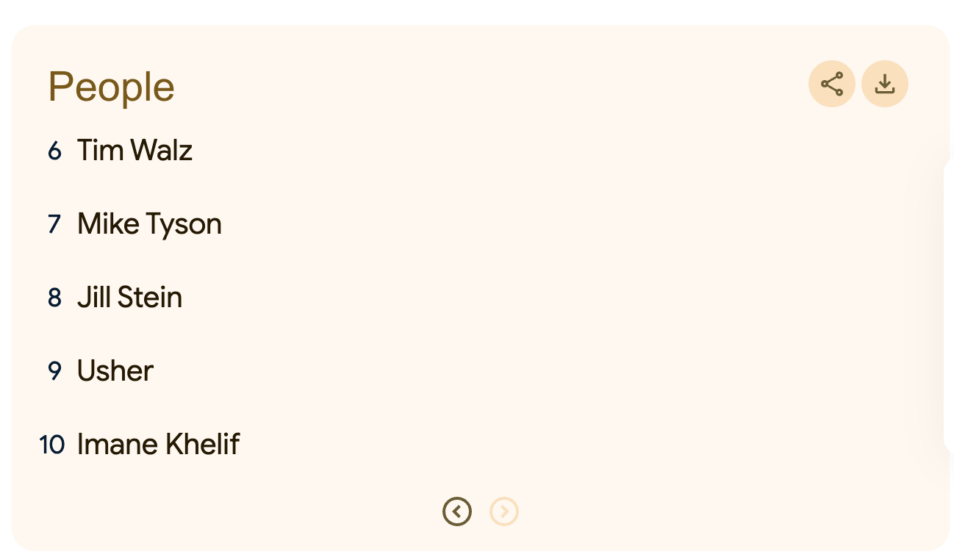Click rank number 9 beside Usher
Image resolution: width=954 pixels, height=560 pixels.
55,371
